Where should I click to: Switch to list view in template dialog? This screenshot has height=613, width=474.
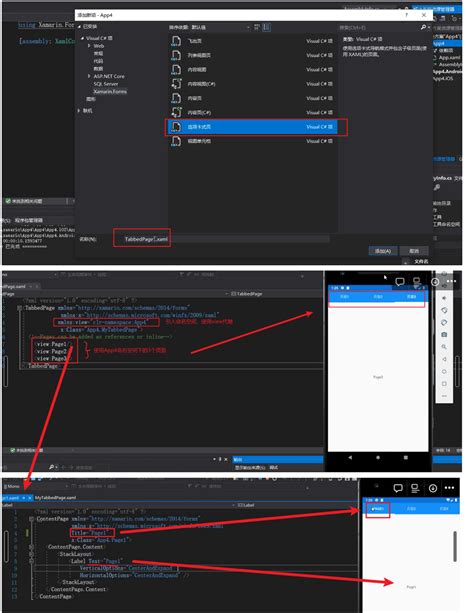pos(266,27)
